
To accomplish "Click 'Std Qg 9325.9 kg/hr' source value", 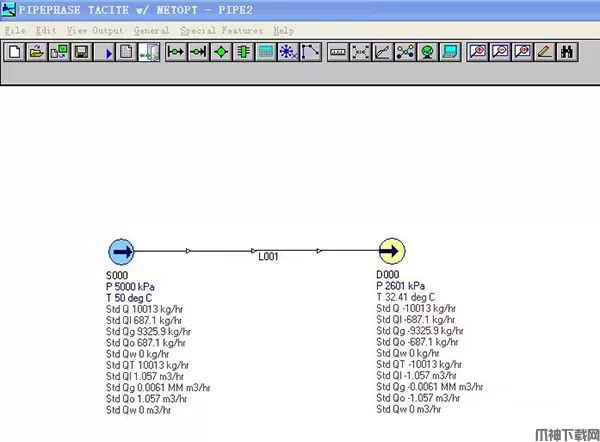I will [x=148, y=332].
